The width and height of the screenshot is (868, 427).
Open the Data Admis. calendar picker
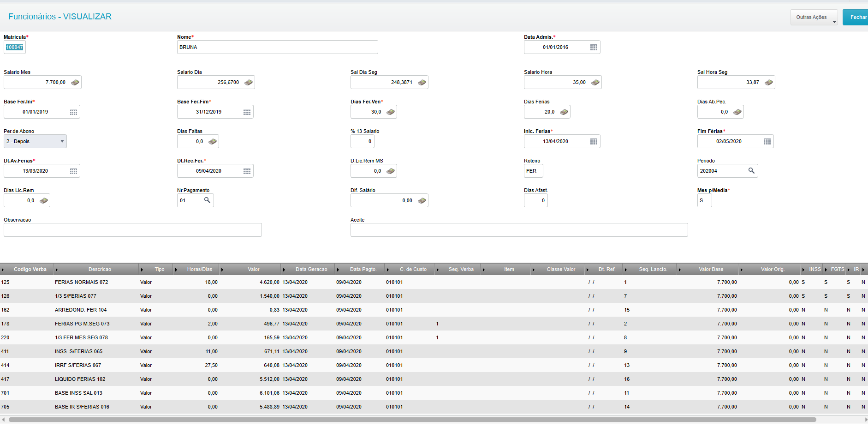coord(594,47)
